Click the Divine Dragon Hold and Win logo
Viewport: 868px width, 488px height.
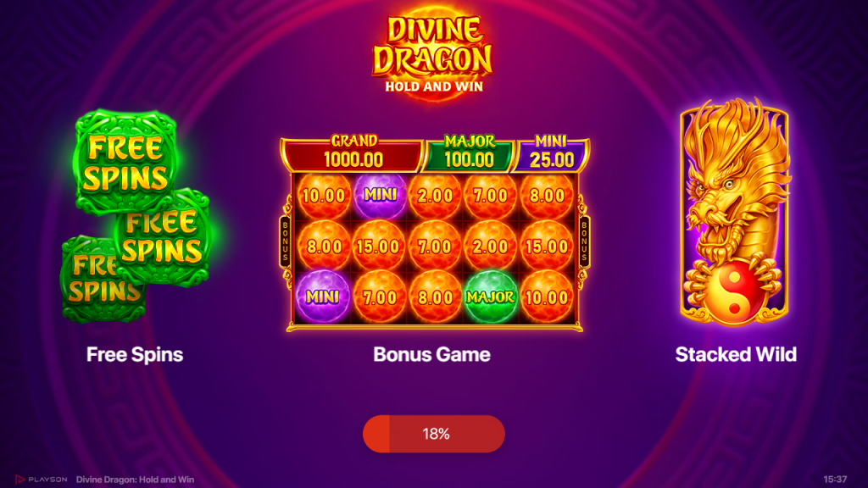point(433,53)
